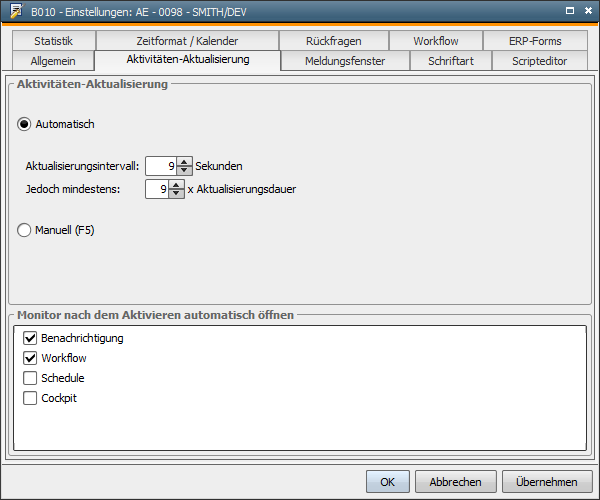Viewport: 600px width, 500px height.
Task: Uncheck the Workflow monitor checkbox
Action: pos(29,358)
